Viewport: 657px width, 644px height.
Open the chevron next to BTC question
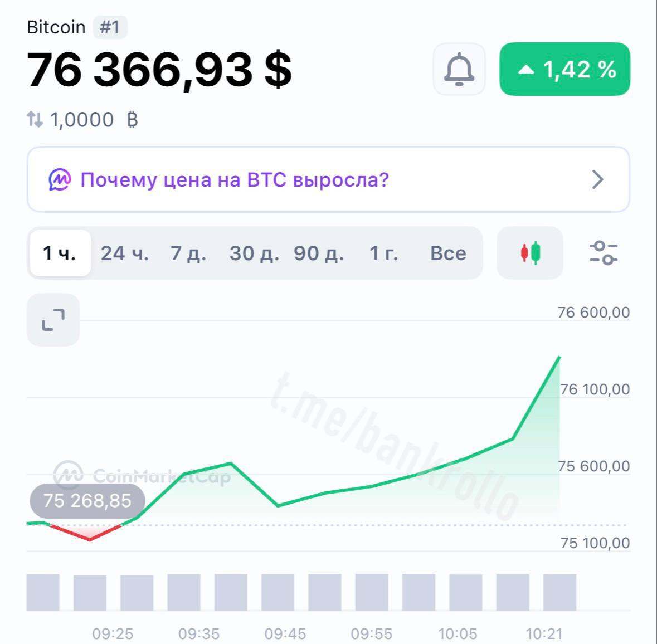click(598, 180)
